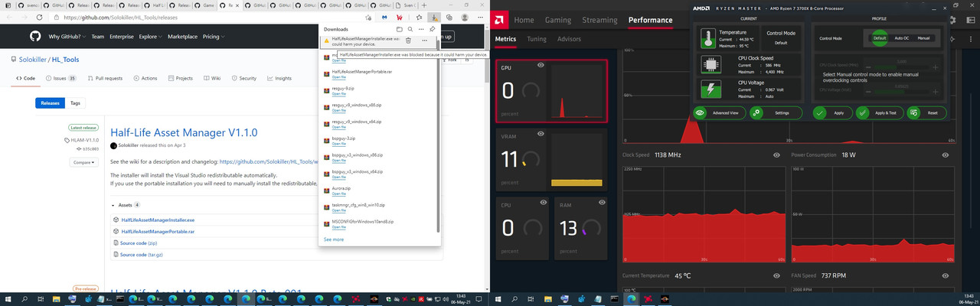This screenshot has width=980, height=306.
Task: Open the Advisors sub-tab
Action: tap(569, 38)
